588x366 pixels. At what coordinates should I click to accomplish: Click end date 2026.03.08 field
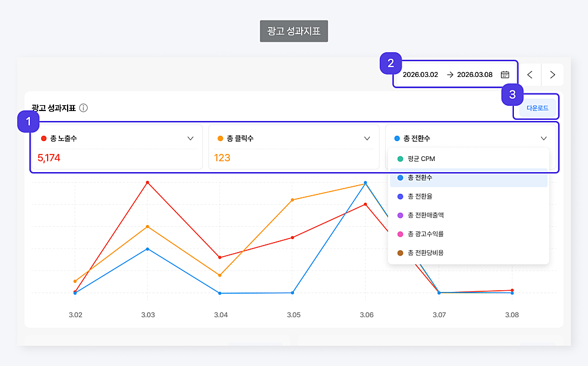pyautogui.click(x=475, y=75)
